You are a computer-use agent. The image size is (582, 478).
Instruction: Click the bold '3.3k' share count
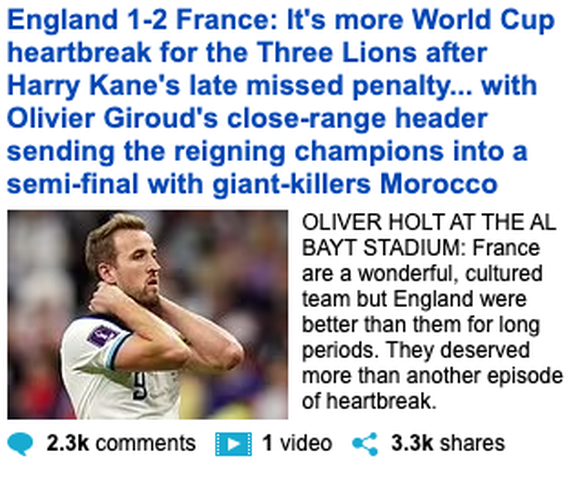pos(412,443)
